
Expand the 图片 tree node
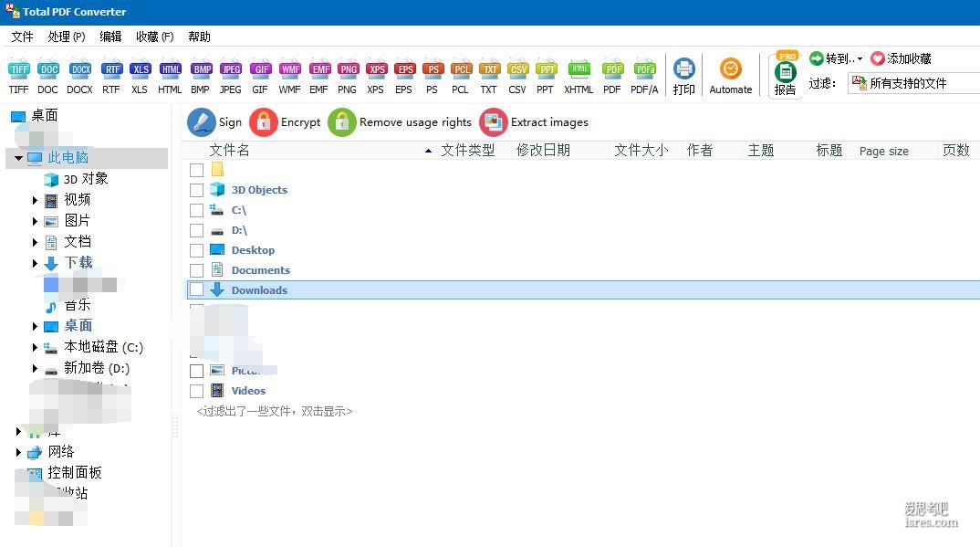click(x=35, y=221)
